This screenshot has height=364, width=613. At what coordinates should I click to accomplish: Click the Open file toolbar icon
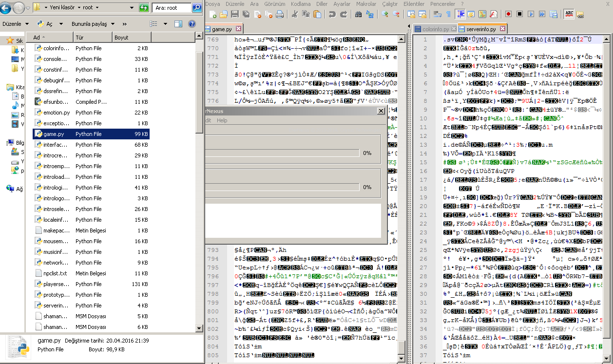224,15
